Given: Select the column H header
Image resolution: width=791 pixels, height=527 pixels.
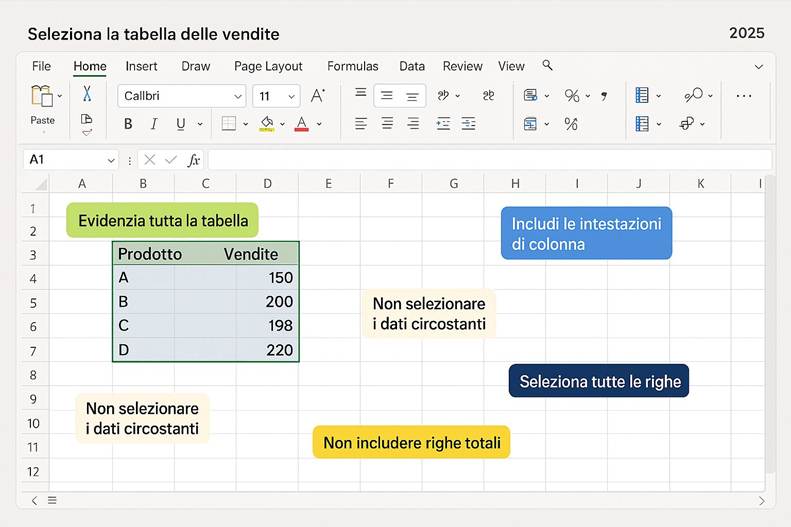Looking at the screenshot, I should click(x=515, y=184).
